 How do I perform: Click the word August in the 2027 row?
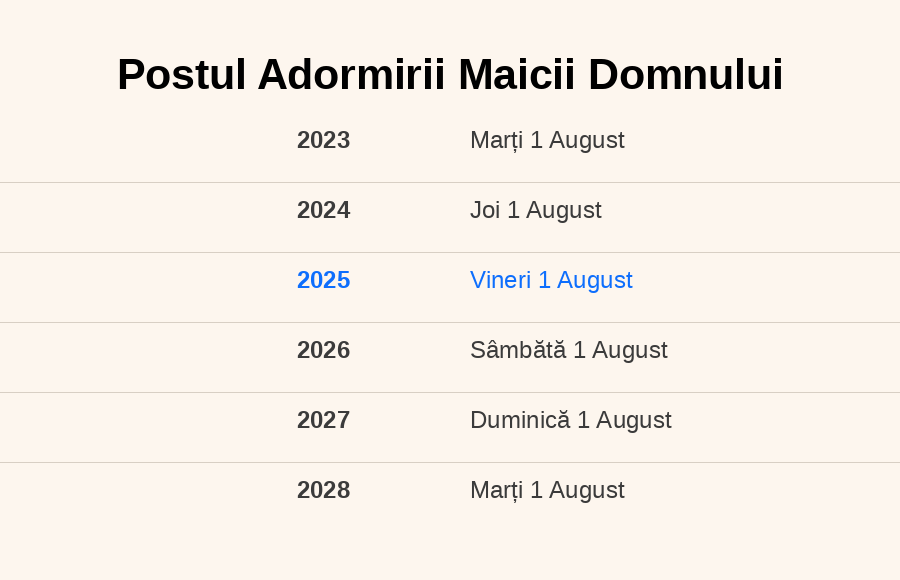(x=634, y=421)
